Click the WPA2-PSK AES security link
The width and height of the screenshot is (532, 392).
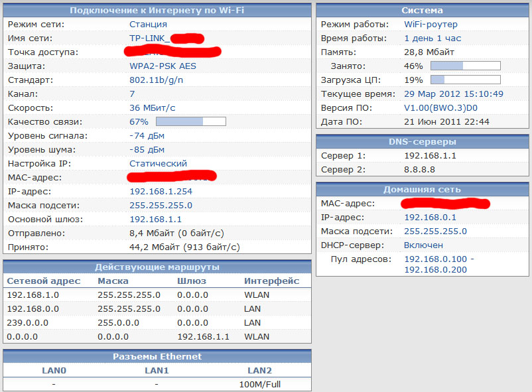163,66
